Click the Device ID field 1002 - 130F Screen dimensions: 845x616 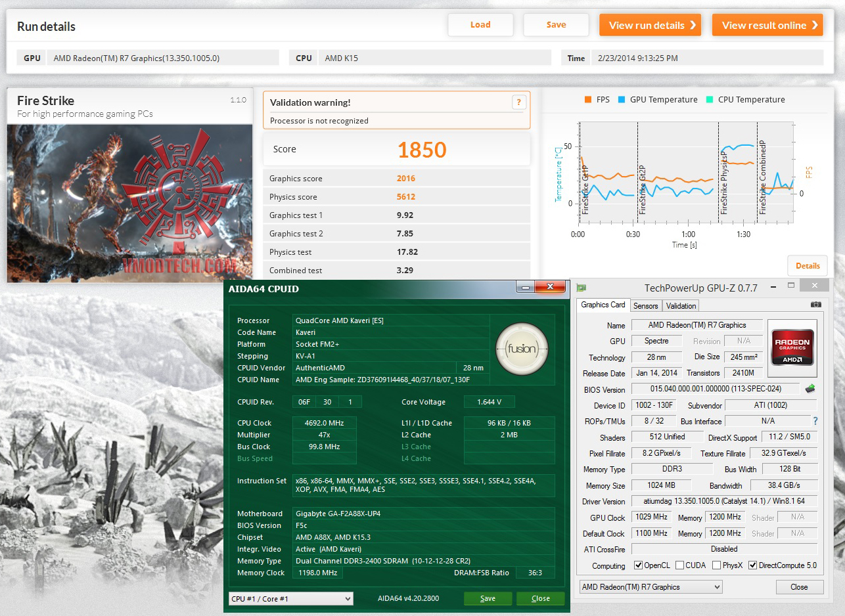coord(654,405)
